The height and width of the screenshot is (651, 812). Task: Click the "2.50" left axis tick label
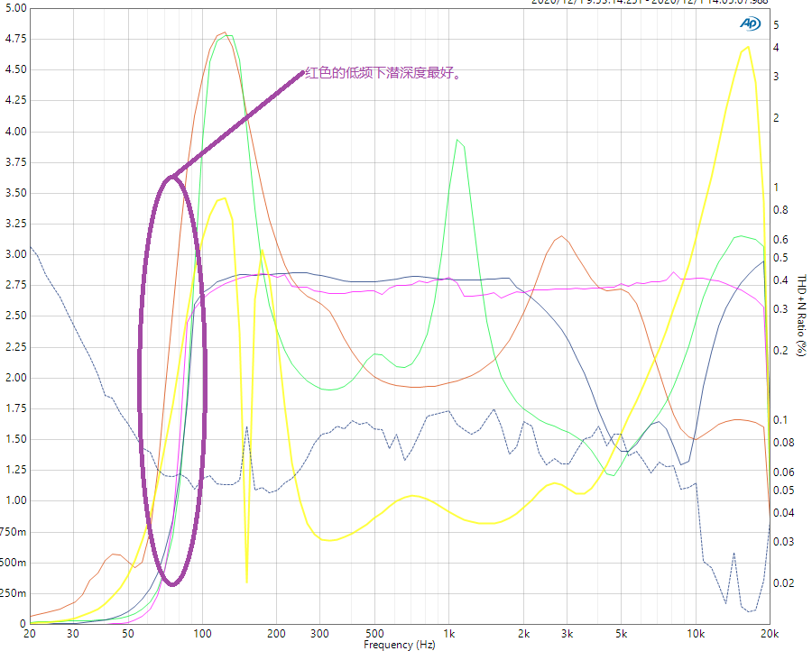(x=15, y=316)
